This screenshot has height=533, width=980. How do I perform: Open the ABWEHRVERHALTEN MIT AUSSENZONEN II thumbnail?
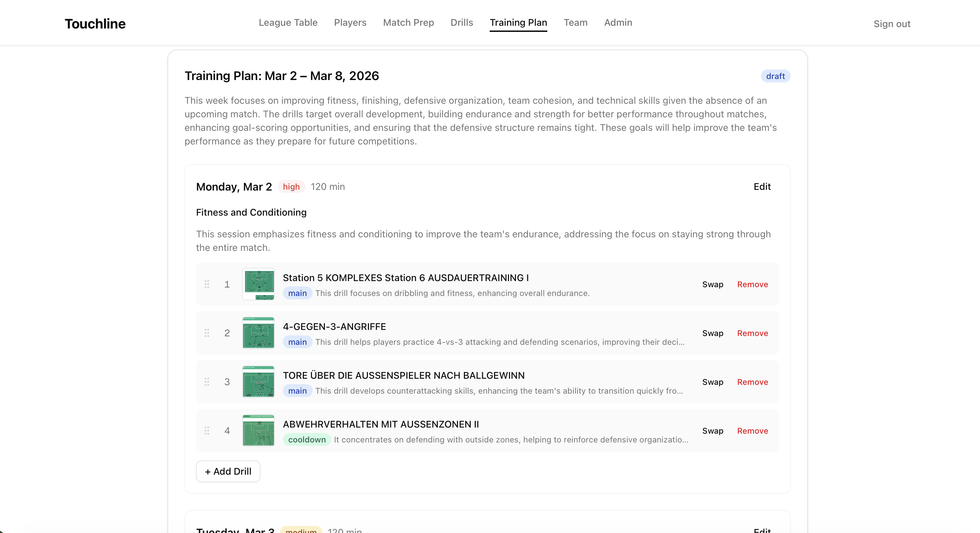258,430
